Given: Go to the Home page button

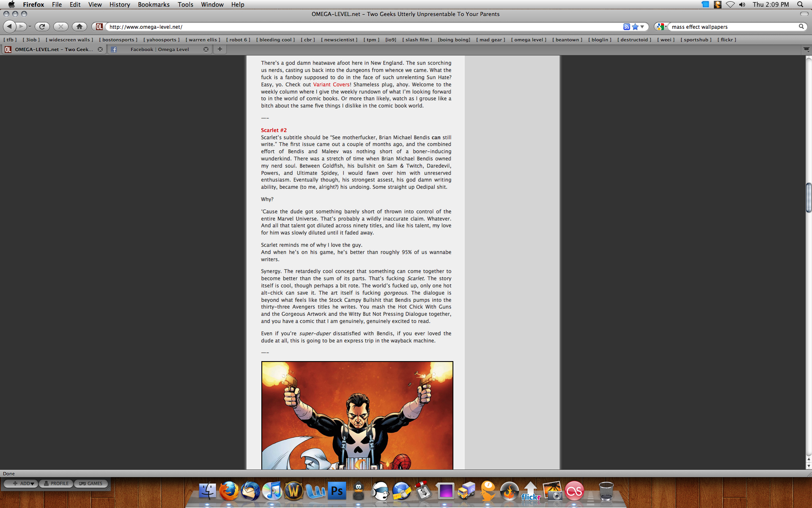Looking at the screenshot, I should coord(80,27).
